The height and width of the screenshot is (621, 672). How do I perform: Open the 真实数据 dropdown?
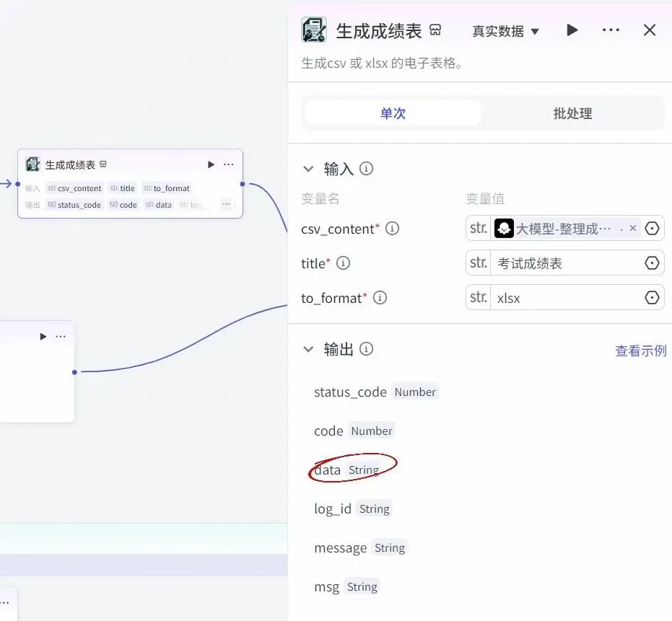click(x=505, y=31)
